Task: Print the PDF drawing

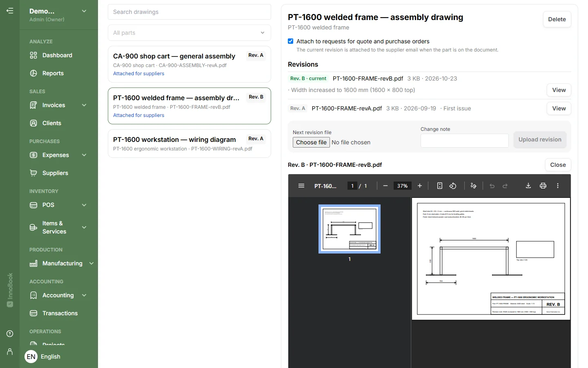Action: coord(543,186)
